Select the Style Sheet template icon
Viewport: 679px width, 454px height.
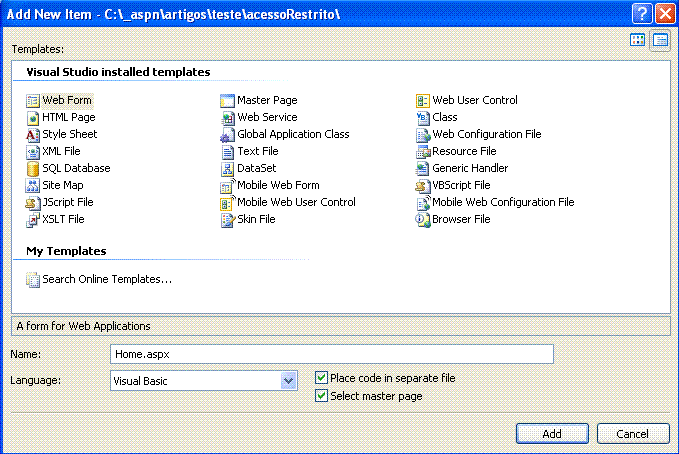[32, 134]
